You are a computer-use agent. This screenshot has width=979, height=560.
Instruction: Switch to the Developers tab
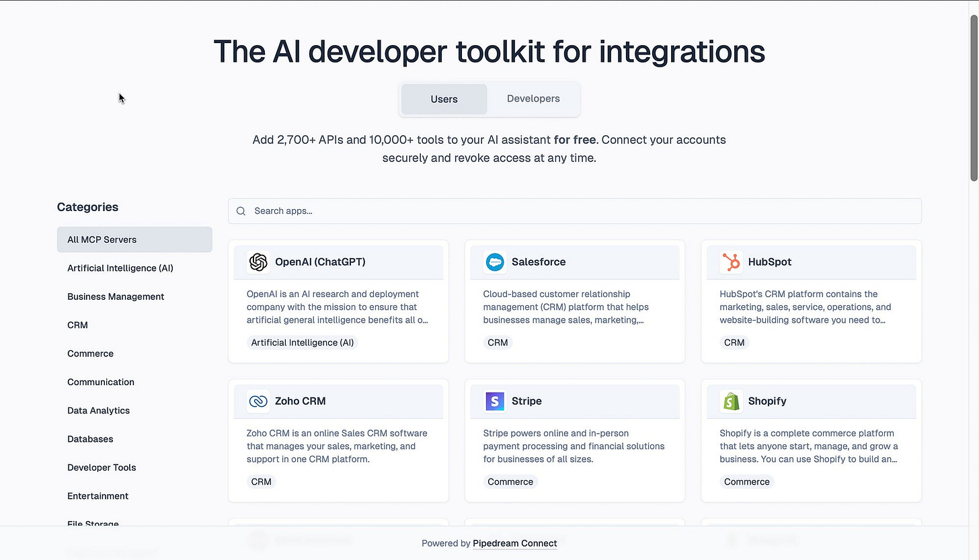click(x=533, y=99)
